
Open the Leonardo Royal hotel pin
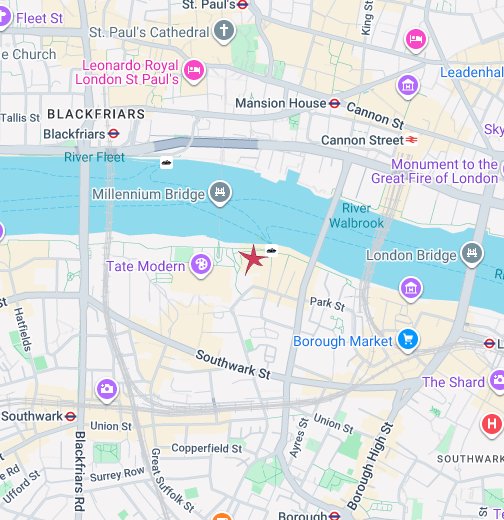(194, 71)
